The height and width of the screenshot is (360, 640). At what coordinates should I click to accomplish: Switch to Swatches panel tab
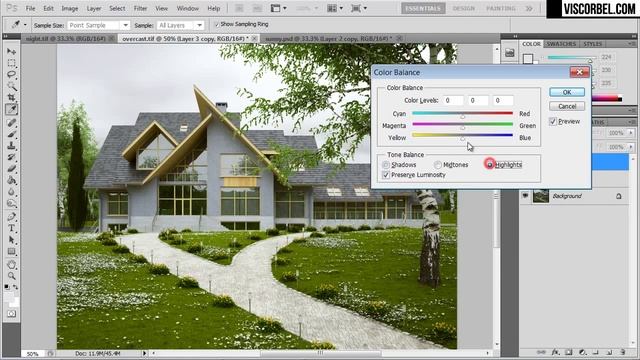(561, 44)
